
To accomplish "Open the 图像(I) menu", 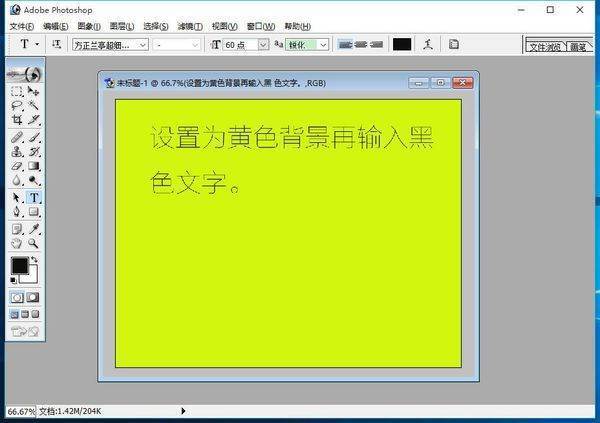I will tap(89, 26).
